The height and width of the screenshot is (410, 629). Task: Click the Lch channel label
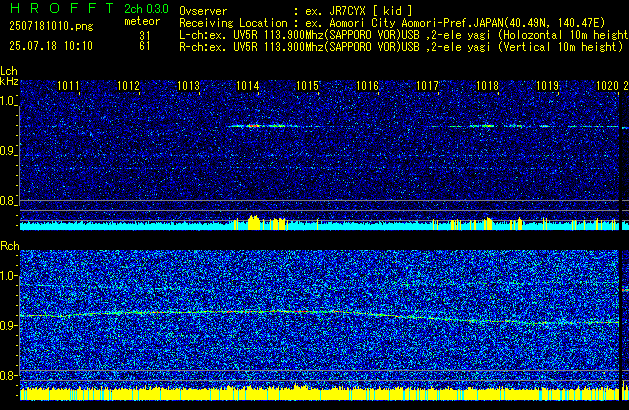click(9, 71)
